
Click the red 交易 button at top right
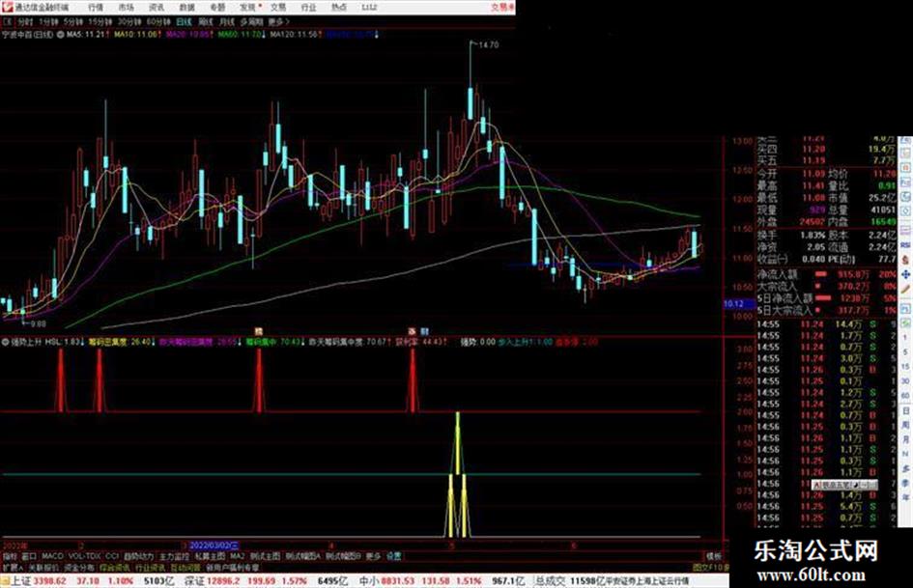502,8
